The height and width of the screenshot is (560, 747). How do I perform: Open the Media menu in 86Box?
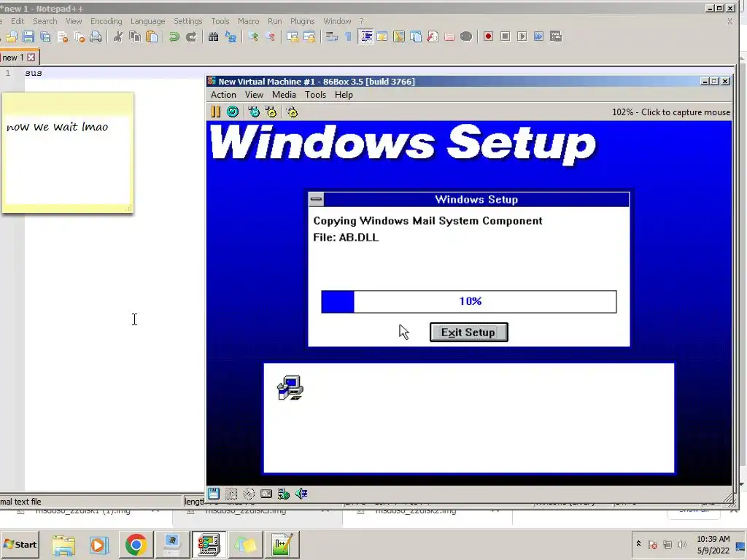[284, 95]
